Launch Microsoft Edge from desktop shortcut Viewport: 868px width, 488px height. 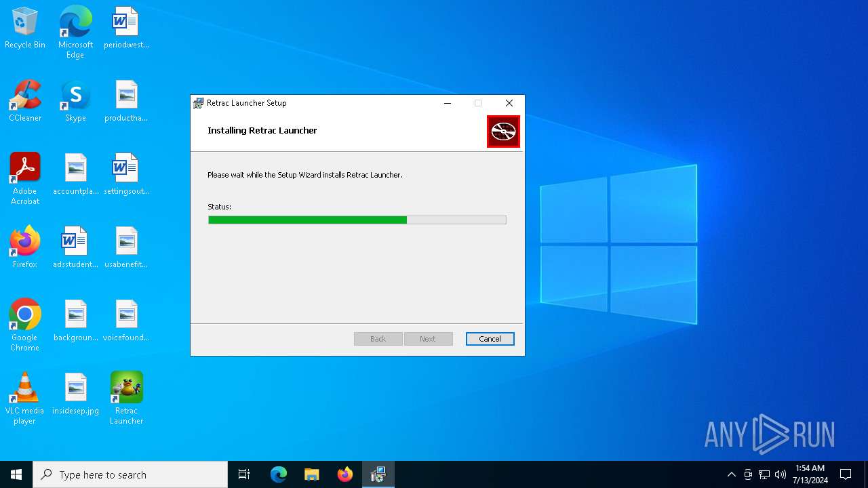pyautogui.click(x=75, y=32)
